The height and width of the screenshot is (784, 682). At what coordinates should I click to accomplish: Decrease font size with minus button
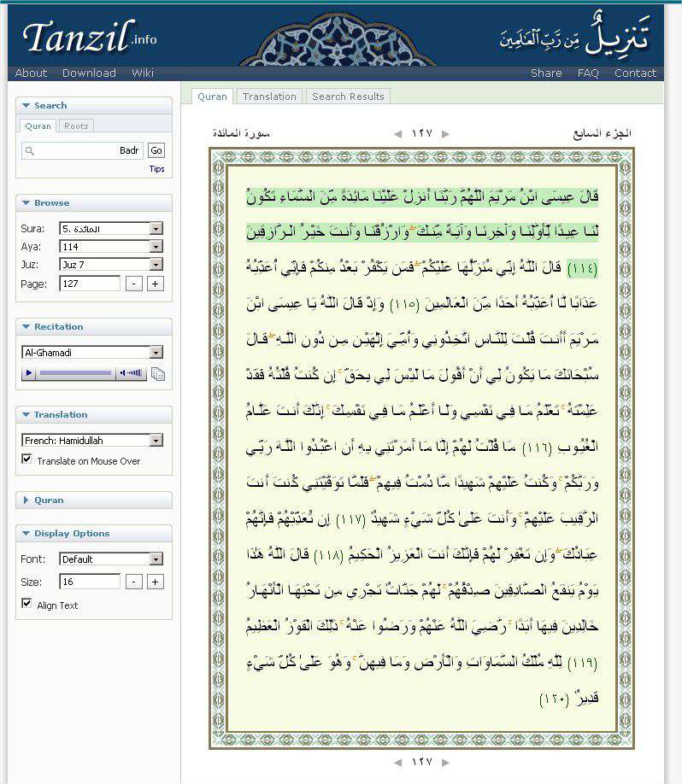point(134,582)
